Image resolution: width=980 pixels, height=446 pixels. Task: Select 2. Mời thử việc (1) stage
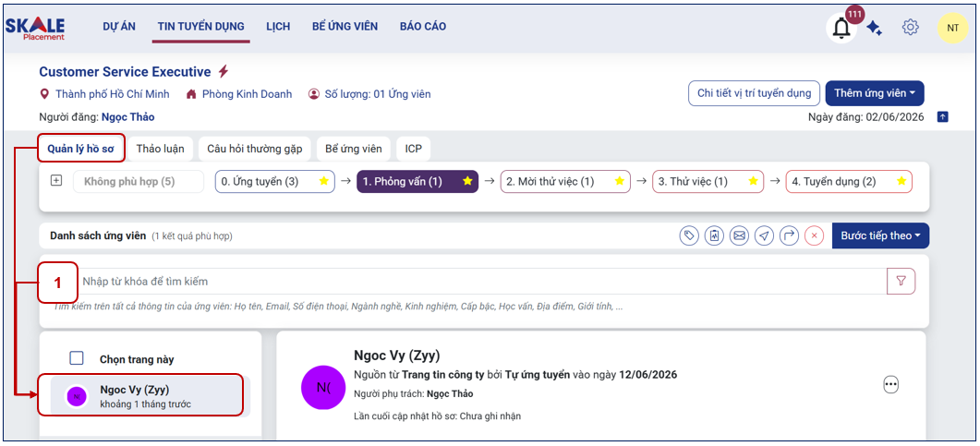[x=565, y=182]
